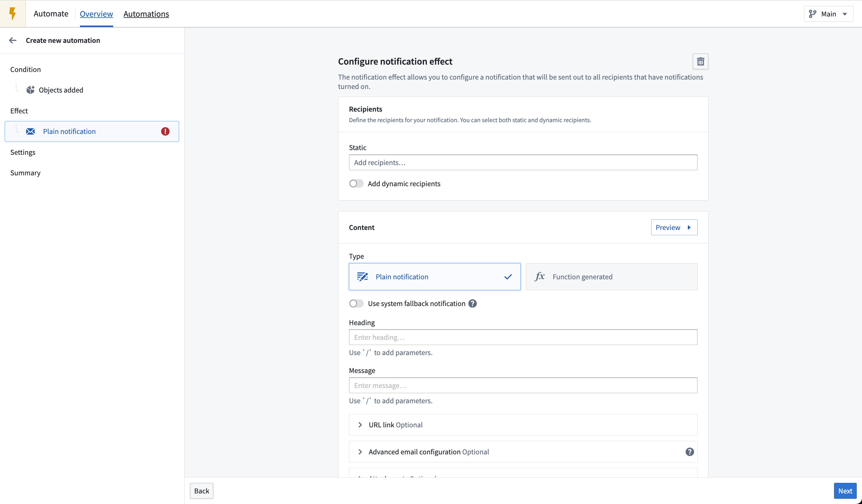Select Plain notification content type

point(435,276)
